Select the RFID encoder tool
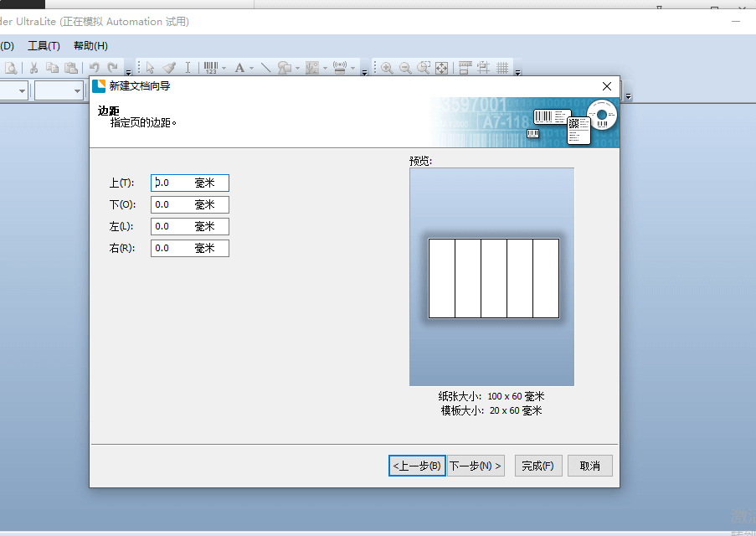This screenshot has height=536, width=756. tap(340, 68)
